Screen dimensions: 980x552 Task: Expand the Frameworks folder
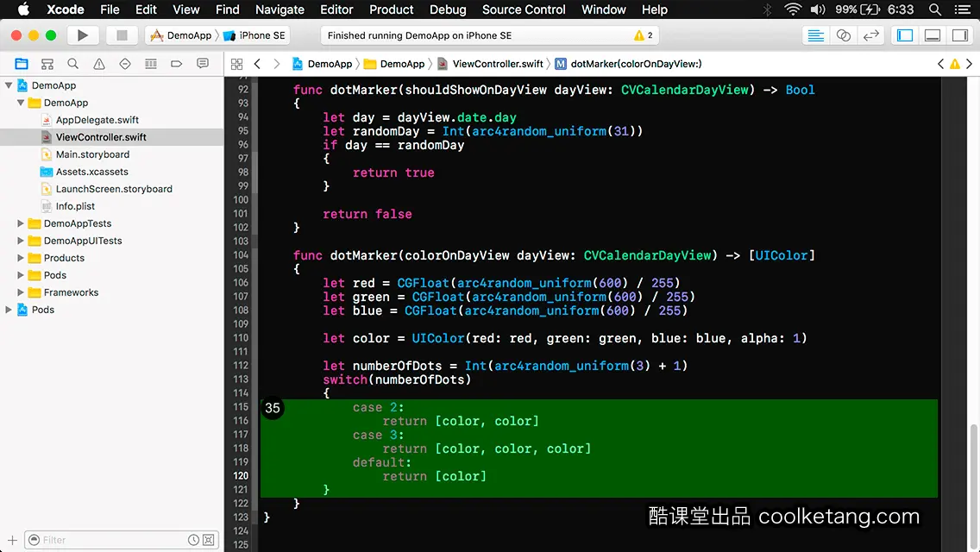(21, 292)
